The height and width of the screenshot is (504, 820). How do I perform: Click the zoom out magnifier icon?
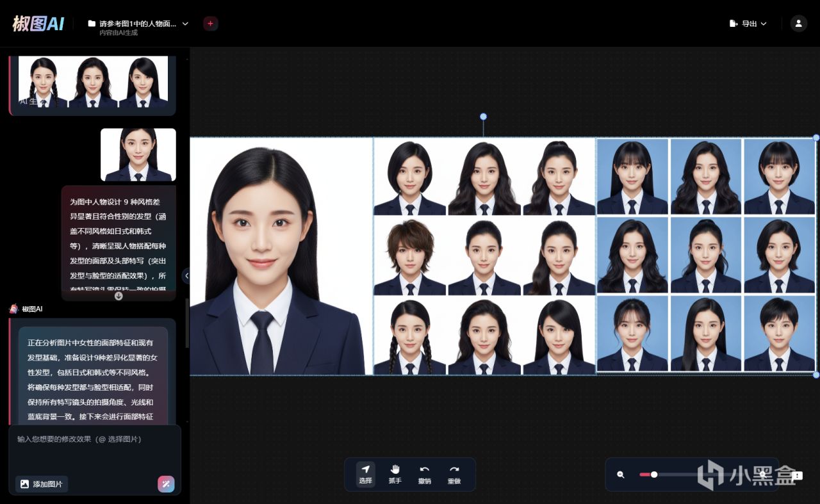tap(621, 475)
